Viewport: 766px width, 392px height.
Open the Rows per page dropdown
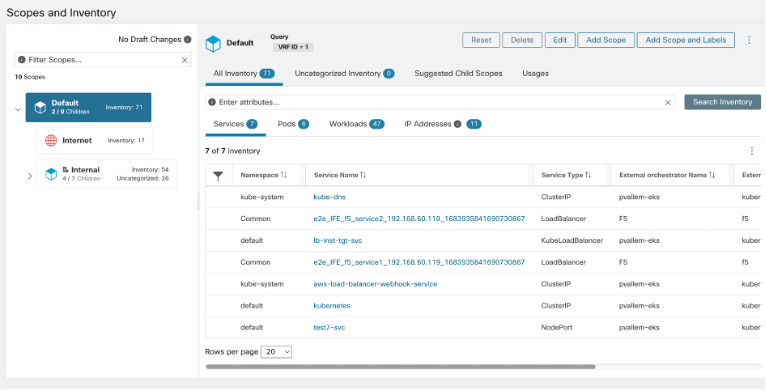pos(277,352)
